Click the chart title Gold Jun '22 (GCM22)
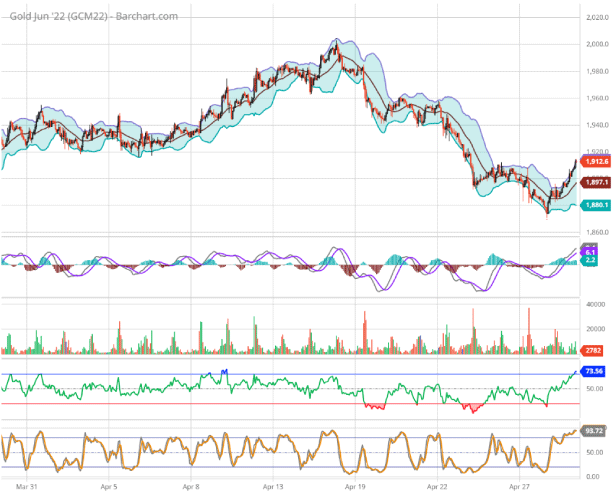 [52, 16]
